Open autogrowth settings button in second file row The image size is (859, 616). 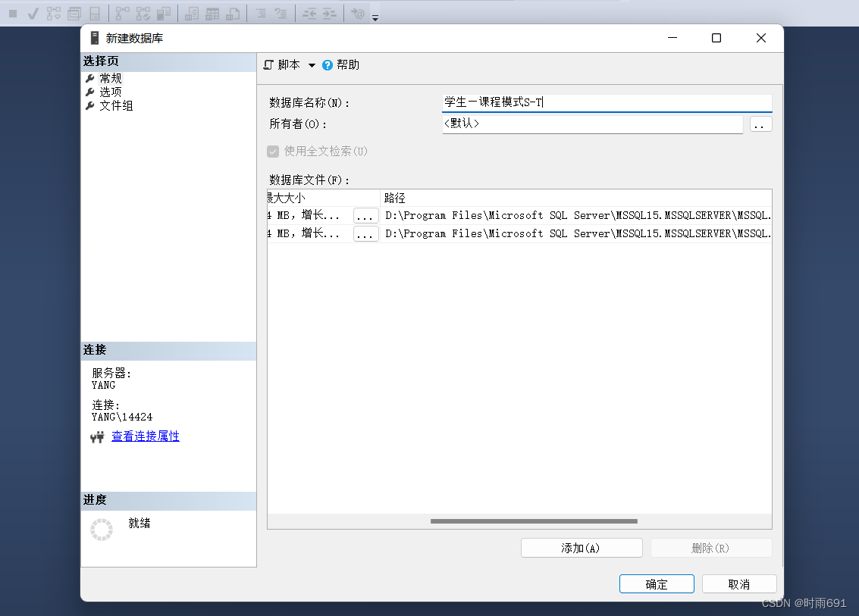tap(365, 234)
